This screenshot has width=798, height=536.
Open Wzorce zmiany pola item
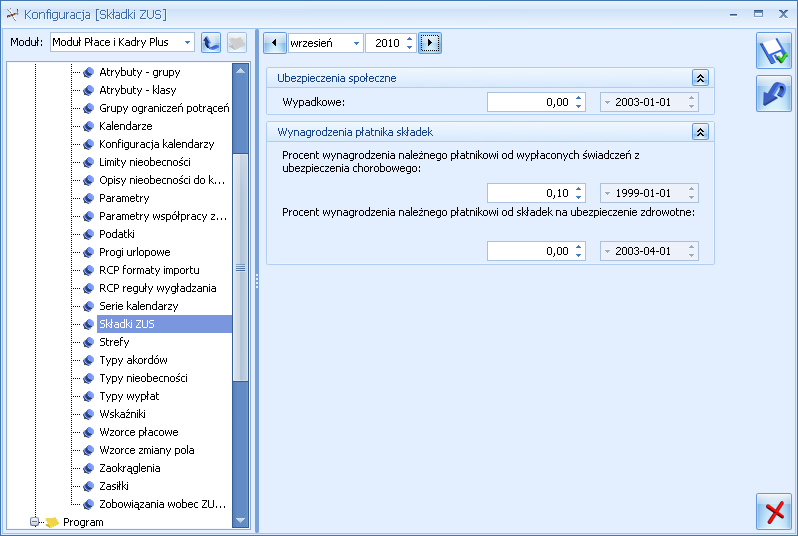click(x=147, y=450)
